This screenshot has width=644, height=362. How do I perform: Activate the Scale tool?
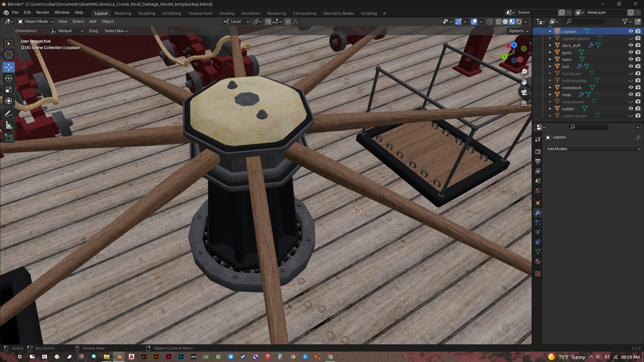[x=9, y=89]
